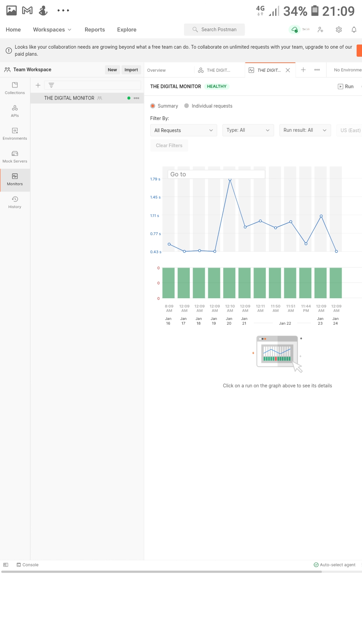Open the Console from the status bar
Screen dimensions: 362x644
pyautogui.click(x=27, y=565)
